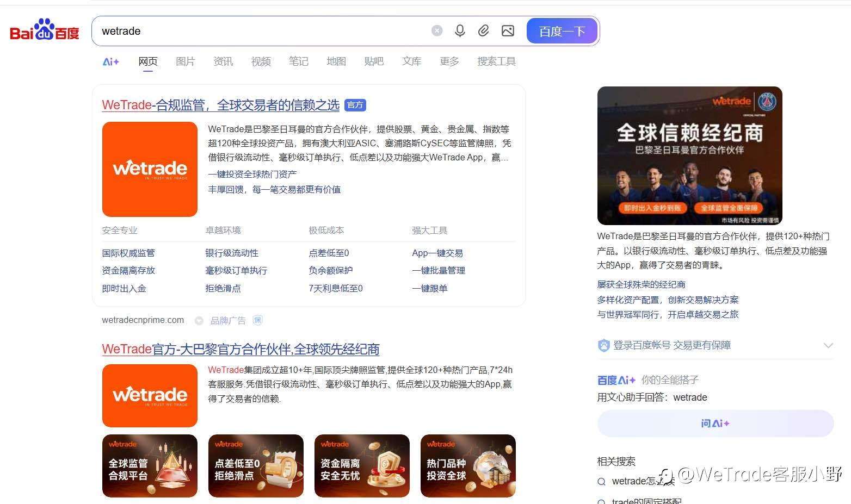Click wetrade logo in first result
The height and width of the screenshot is (504, 851).
[150, 169]
